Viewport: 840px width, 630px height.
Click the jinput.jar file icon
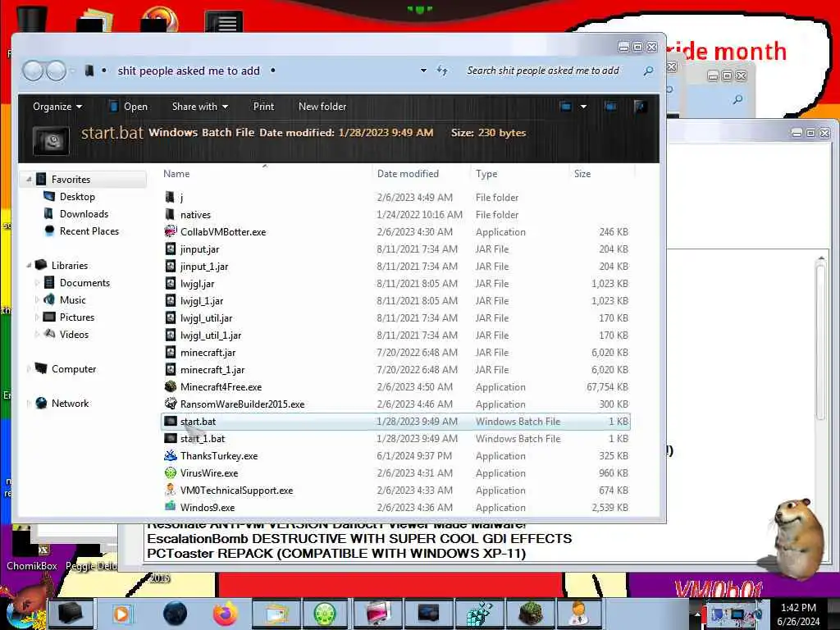[x=171, y=249]
